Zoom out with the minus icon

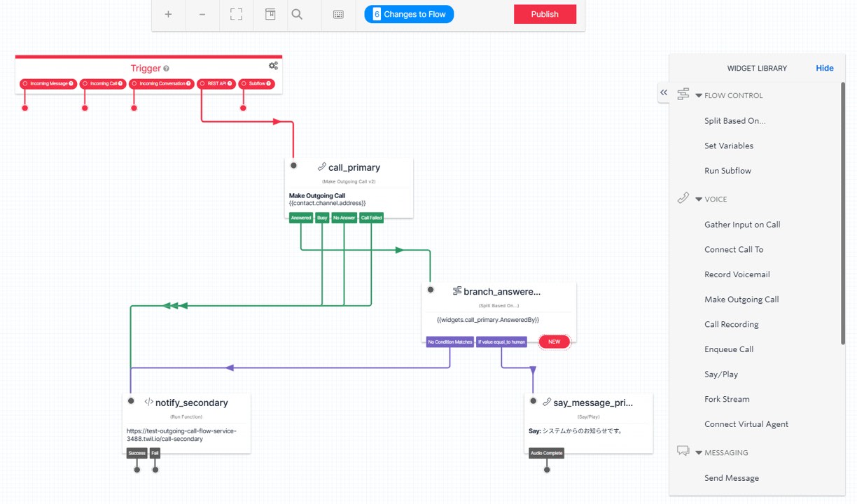click(202, 14)
